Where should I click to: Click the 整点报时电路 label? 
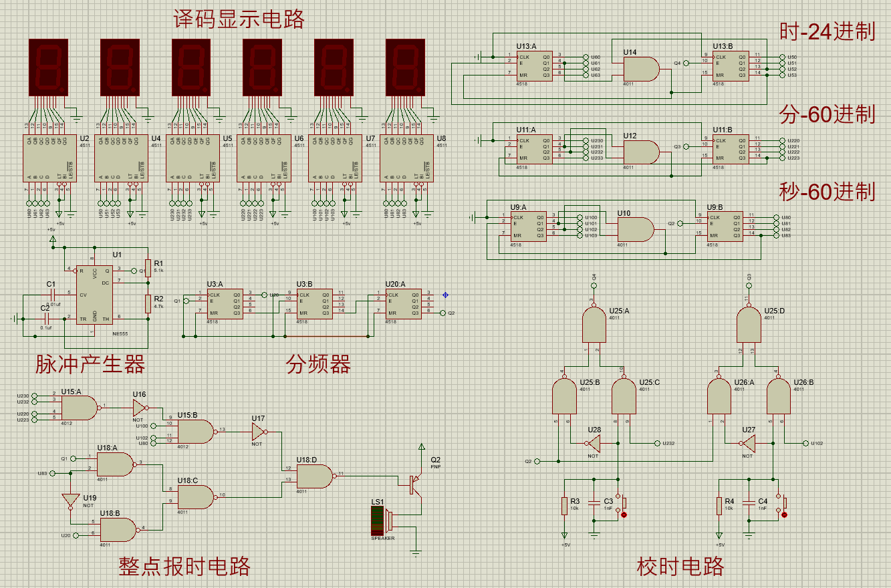184,566
